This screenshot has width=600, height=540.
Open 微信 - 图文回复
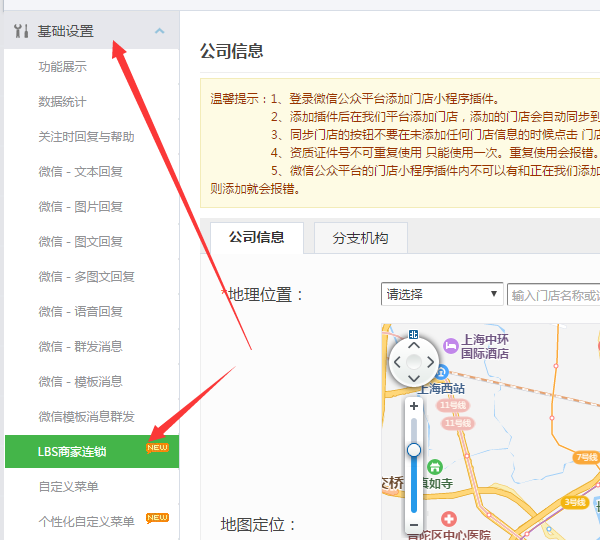pos(80,241)
